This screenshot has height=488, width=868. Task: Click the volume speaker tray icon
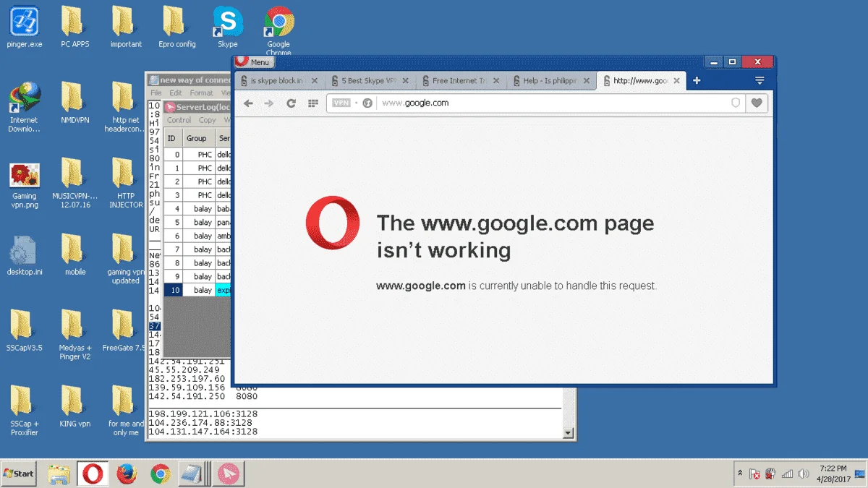tap(803, 474)
